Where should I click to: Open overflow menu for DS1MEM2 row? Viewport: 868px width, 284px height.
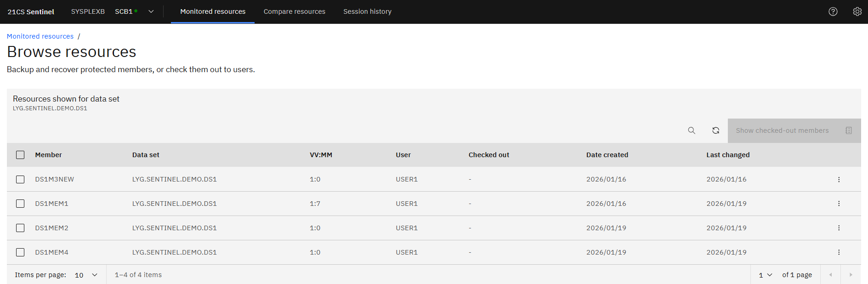coord(839,228)
